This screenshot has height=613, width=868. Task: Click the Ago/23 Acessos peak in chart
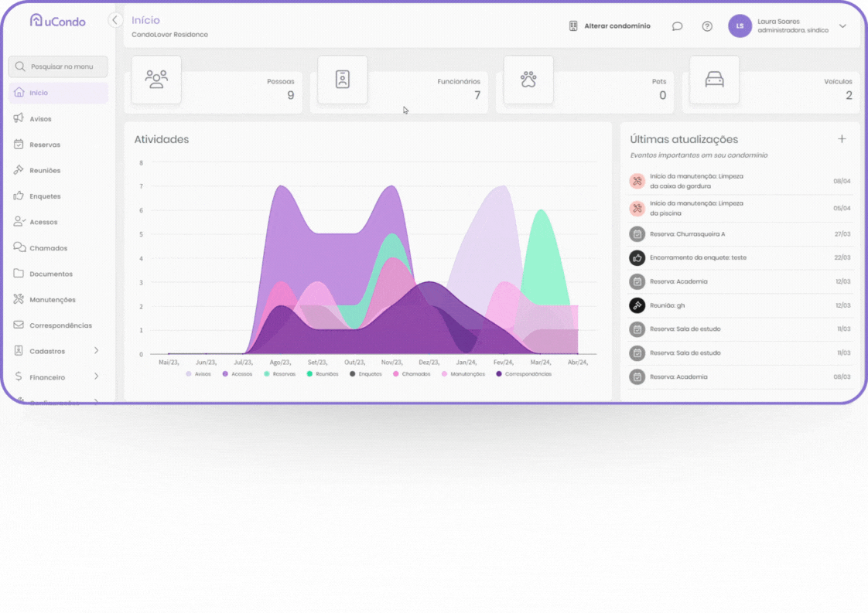[282, 187]
